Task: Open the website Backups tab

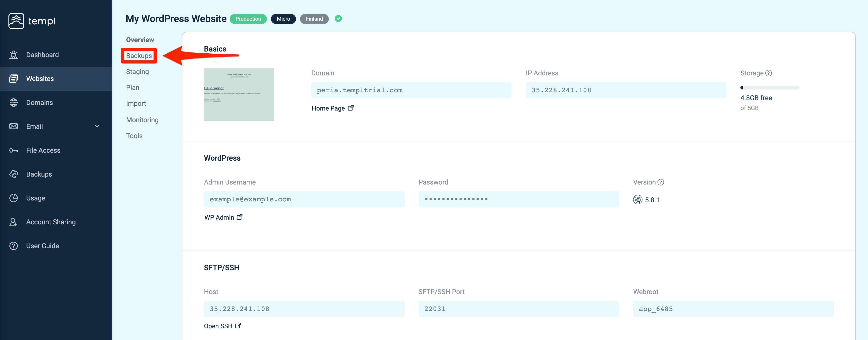Action: [139, 55]
